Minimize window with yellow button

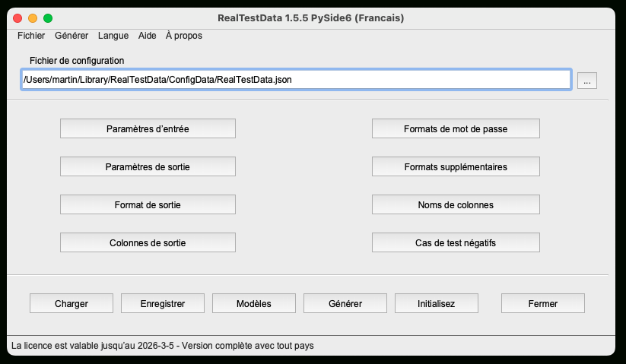point(33,18)
